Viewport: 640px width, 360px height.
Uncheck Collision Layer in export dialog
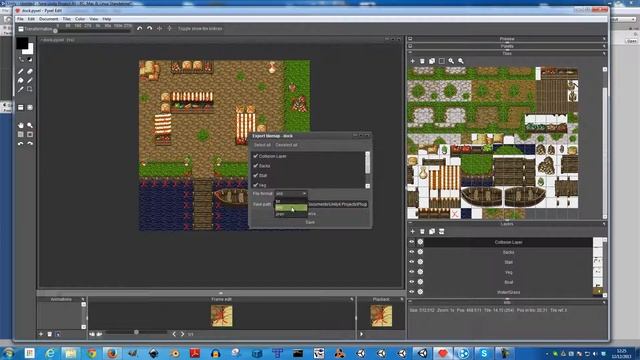coord(256,156)
